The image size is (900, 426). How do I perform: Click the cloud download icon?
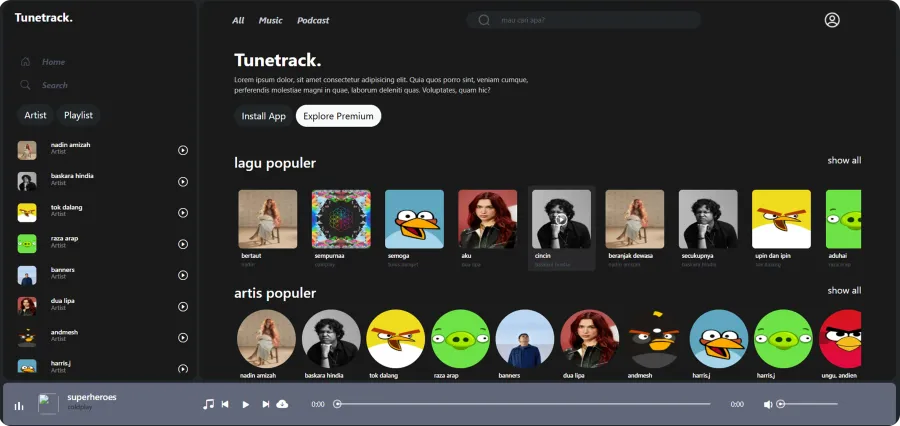(x=282, y=404)
